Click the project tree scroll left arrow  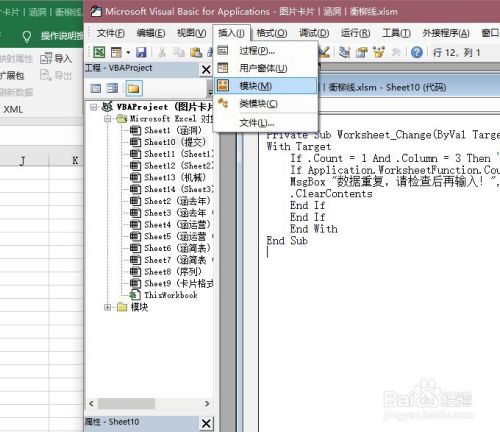[x=91, y=404]
